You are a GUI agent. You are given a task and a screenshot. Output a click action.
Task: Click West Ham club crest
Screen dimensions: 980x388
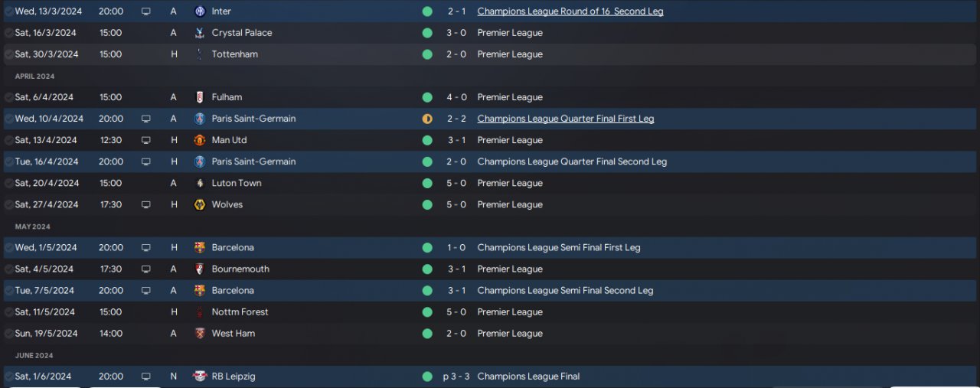(200, 334)
